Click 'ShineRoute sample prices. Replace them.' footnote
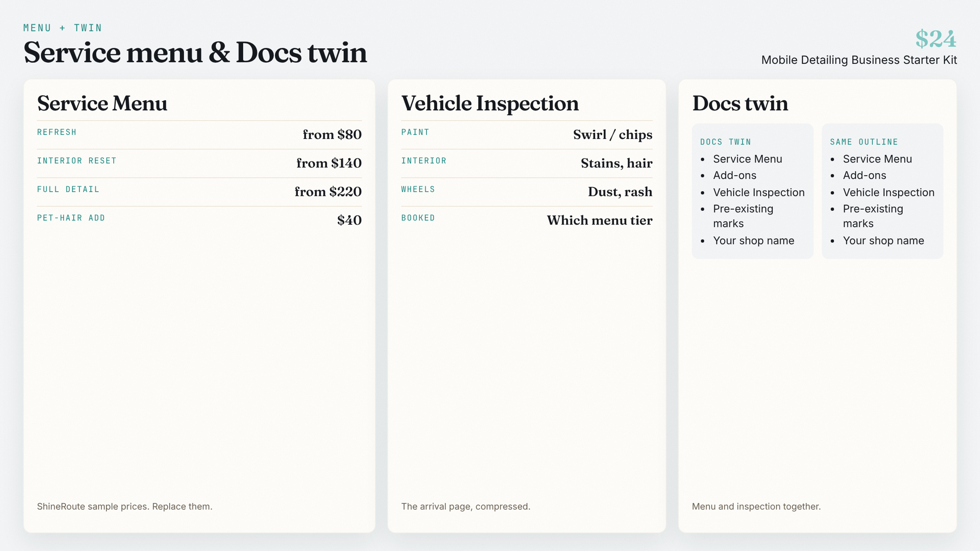Viewport: 980px width, 551px height. (x=125, y=507)
